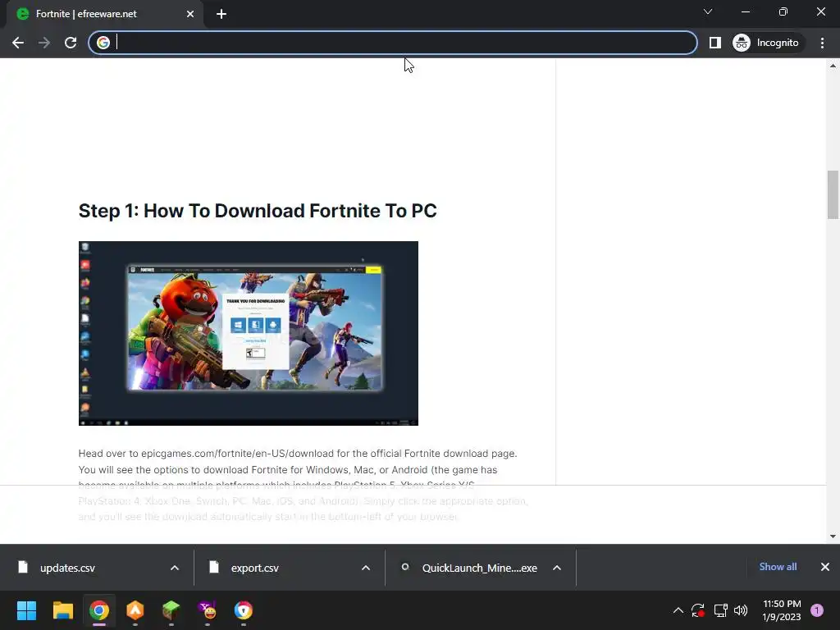Click the Chrome taskbar icon
This screenshot has height=630, width=840.
99,610
